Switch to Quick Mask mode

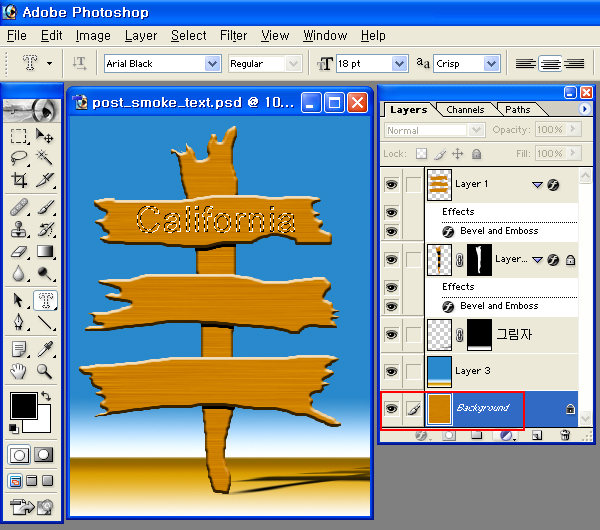tap(43, 455)
